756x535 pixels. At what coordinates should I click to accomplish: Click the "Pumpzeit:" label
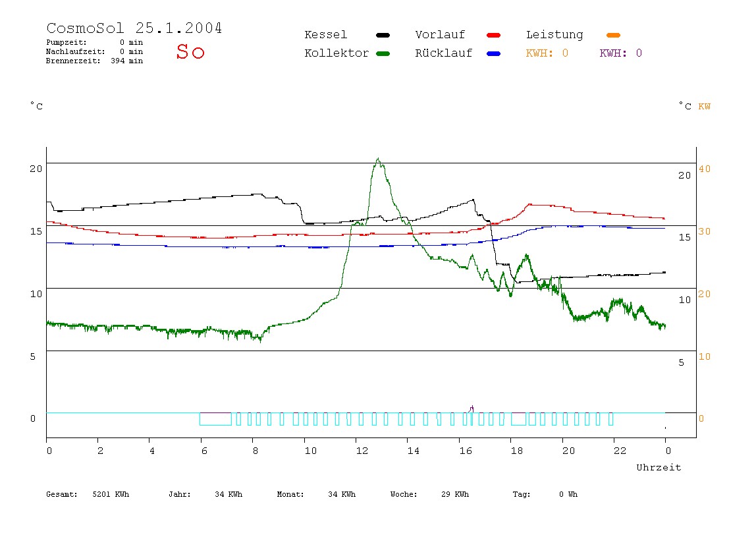point(67,42)
